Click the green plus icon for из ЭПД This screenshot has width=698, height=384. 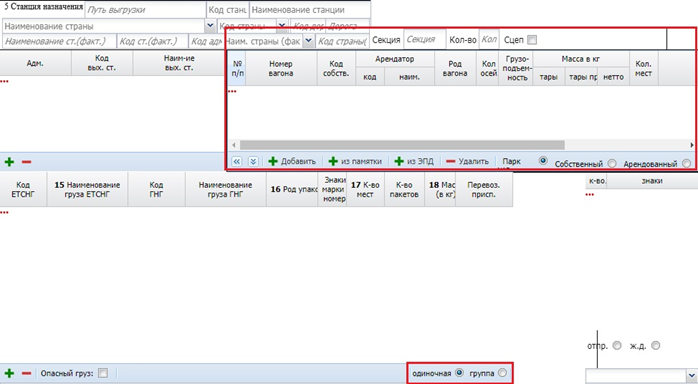[x=399, y=162]
